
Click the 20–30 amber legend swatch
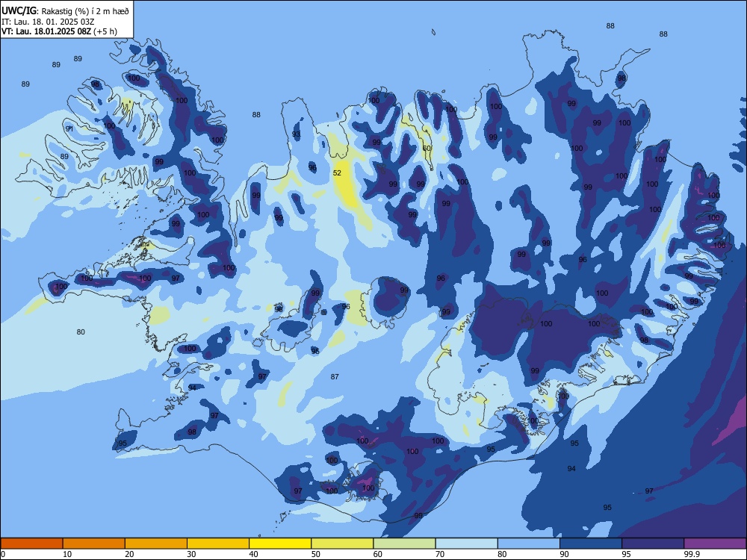[x=156, y=544]
